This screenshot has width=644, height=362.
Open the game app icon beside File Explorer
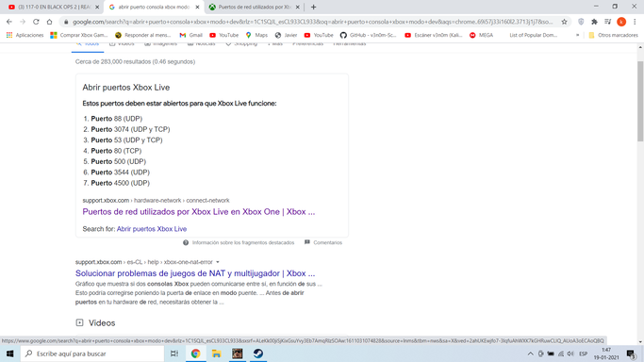[238, 354]
